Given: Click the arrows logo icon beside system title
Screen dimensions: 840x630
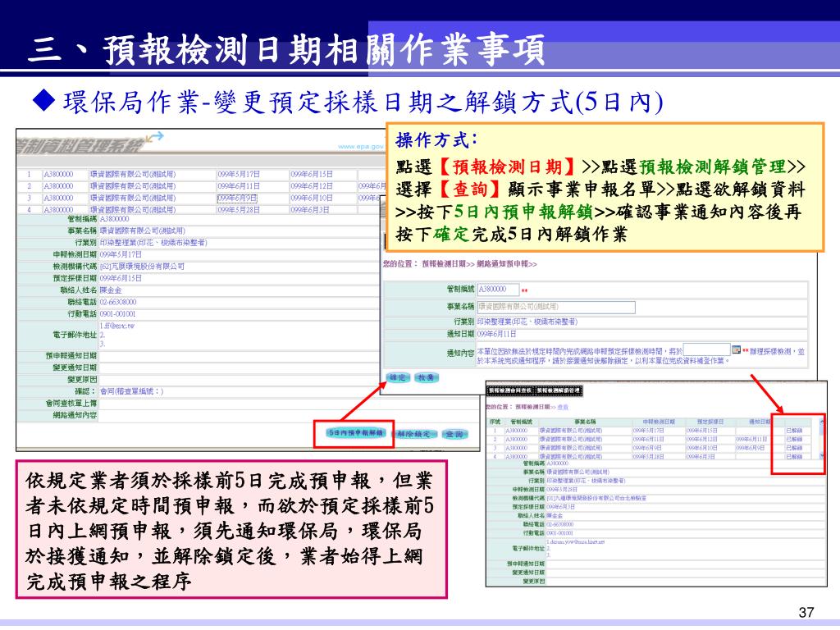Looking at the screenshot, I should (x=154, y=137).
